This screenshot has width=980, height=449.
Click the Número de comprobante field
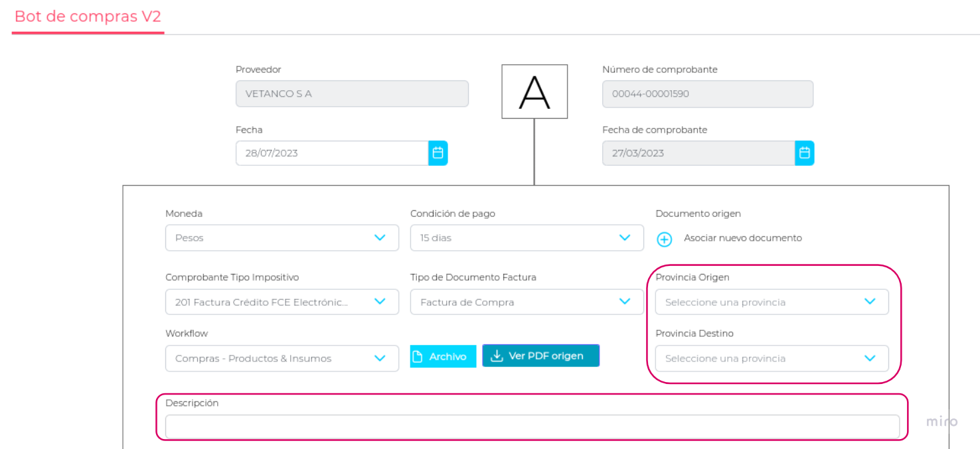pyautogui.click(x=707, y=94)
